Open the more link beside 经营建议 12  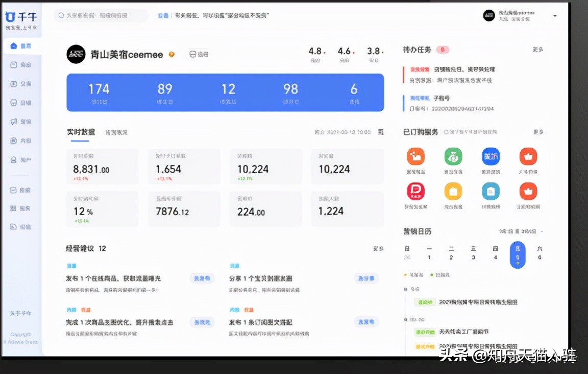tap(378, 249)
